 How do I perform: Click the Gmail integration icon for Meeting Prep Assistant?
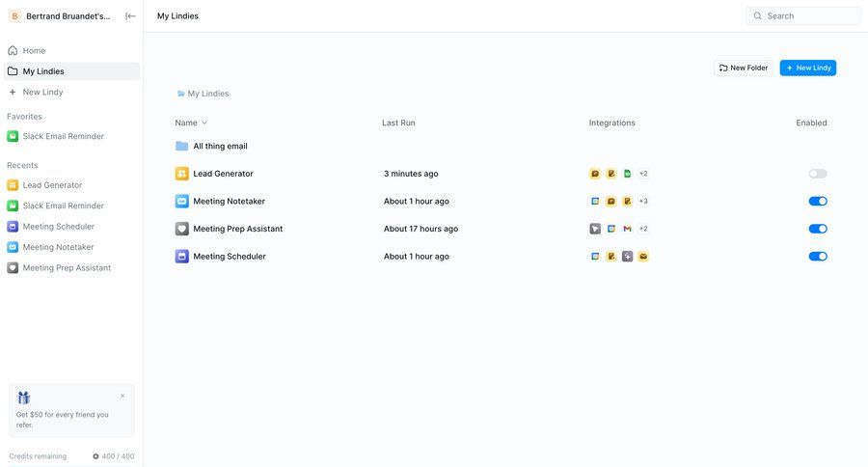[x=627, y=229]
